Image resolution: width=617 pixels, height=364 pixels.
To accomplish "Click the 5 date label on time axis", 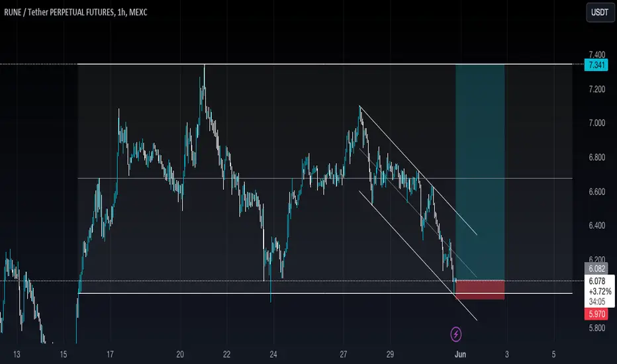I will tap(553, 354).
